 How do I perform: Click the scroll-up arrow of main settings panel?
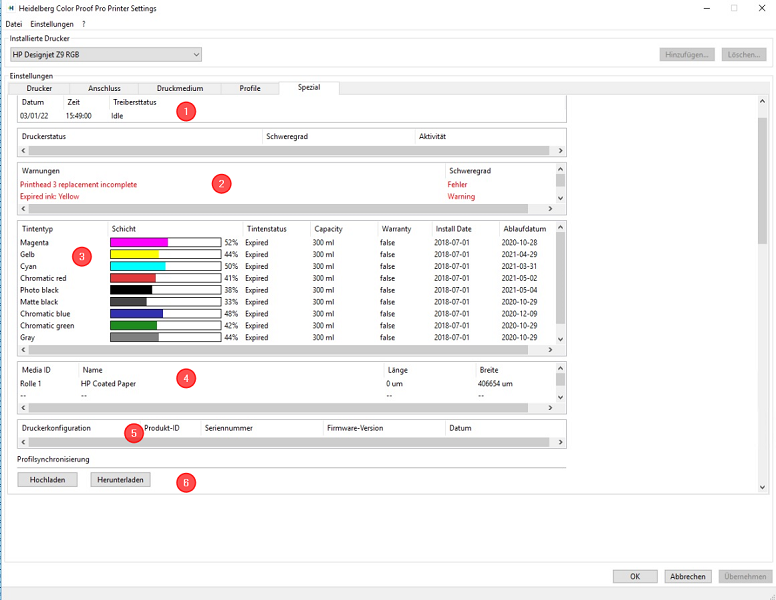point(762,101)
